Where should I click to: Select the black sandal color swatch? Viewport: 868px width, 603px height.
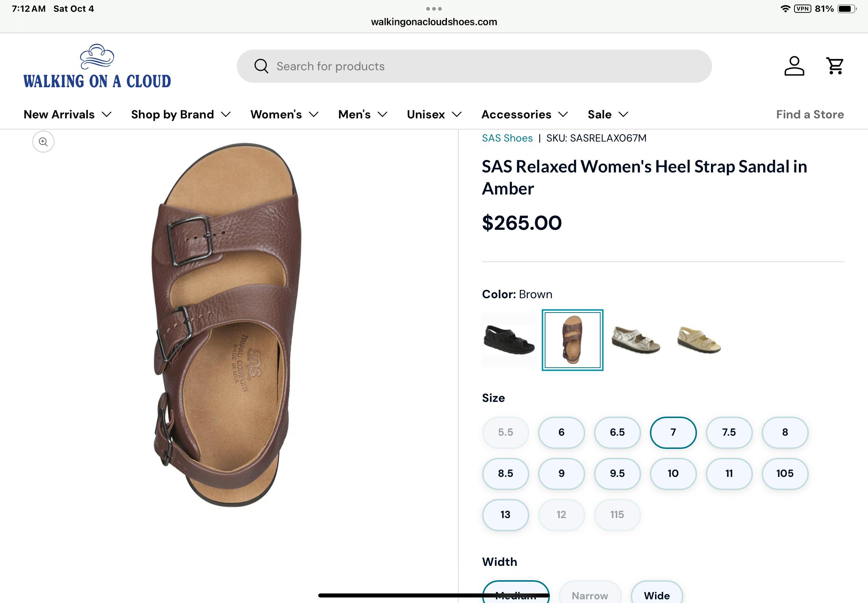pos(509,340)
